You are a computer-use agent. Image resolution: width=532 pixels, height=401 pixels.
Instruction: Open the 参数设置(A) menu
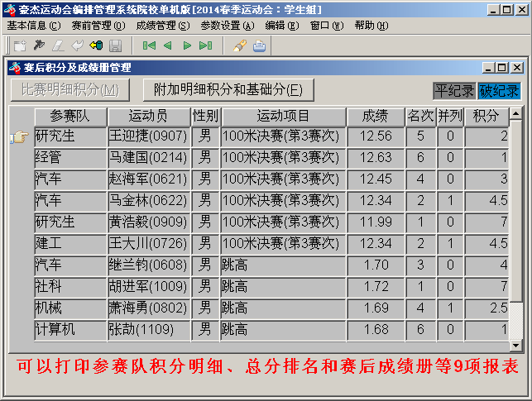228,26
